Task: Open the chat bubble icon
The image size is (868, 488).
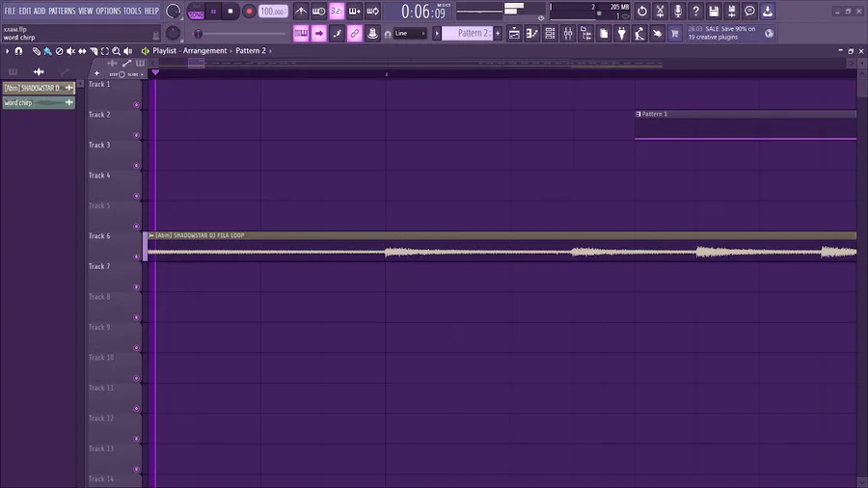Action: click(749, 11)
